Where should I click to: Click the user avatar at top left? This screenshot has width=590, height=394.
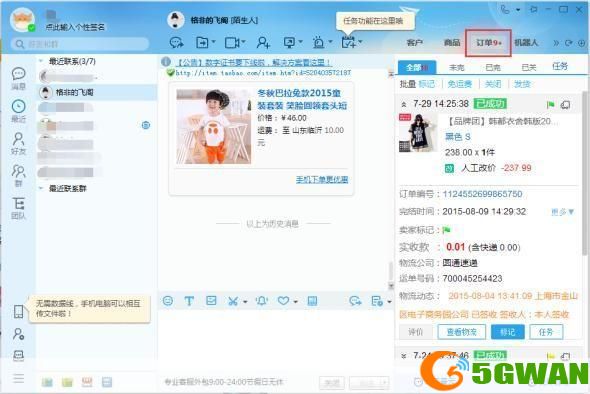pos(23,20)
